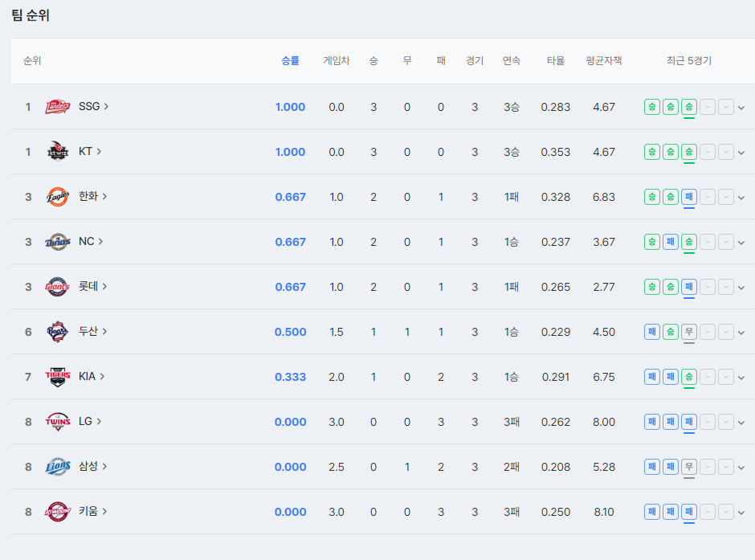
Task: Click the SSG Landers team logo
Action: [x=58, y=107]
